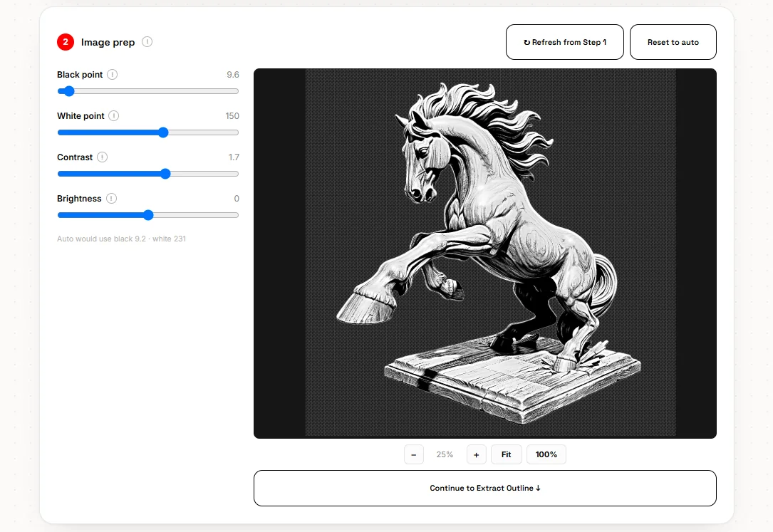Click the White point label
The width and height of the screenshot is (773, 532).
(x=81, y=116)
